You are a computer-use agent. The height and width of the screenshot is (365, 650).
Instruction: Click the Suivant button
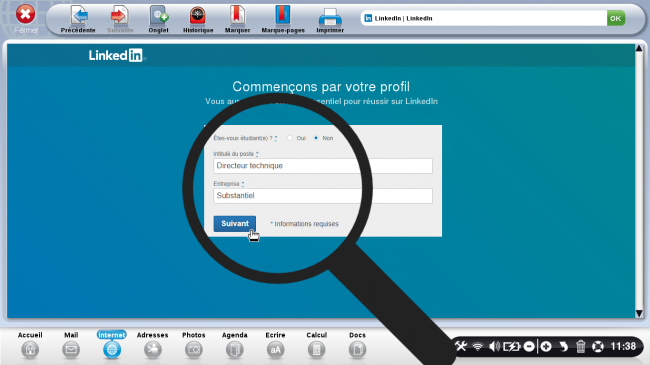[235, 224]
